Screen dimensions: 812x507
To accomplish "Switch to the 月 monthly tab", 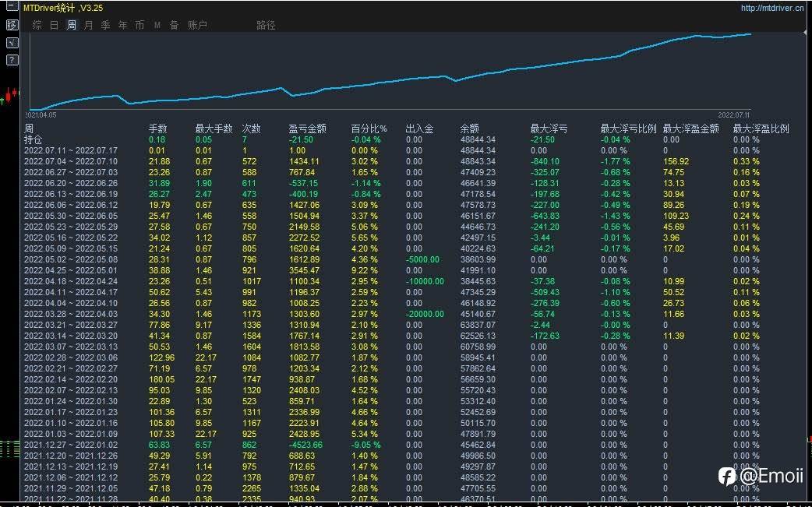I will click(89, 25).
